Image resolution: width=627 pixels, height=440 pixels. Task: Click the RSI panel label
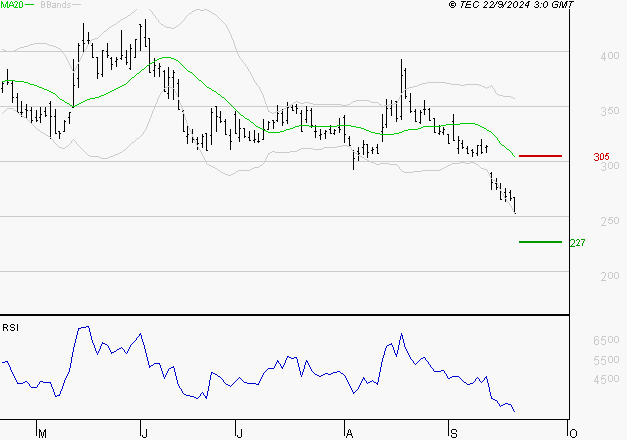pyautogui.click(x=10, y=328)
